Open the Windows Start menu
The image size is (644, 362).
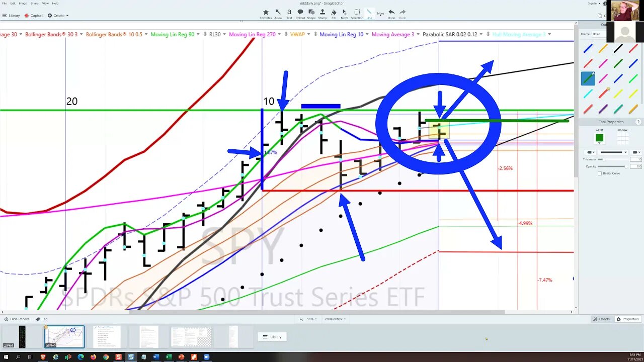[x=6, y=357]
